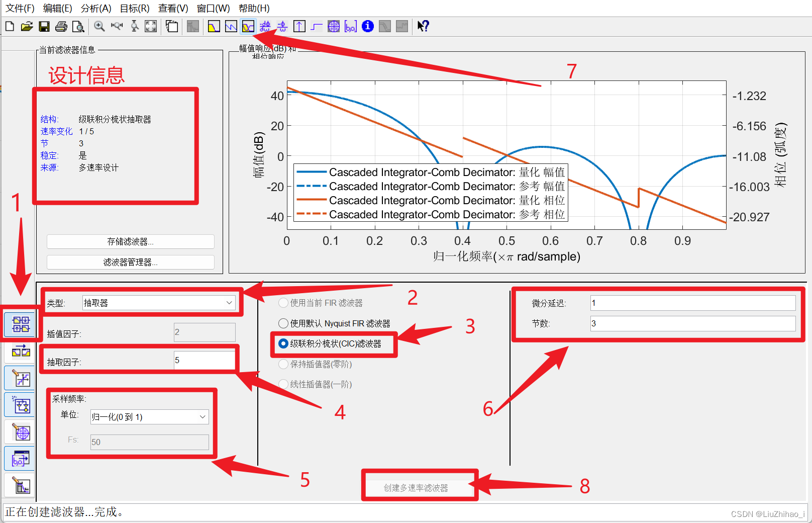
Task: Switch to the Create Multirate Filter panel
Action: pyautogui.click(x=19, y=324)
